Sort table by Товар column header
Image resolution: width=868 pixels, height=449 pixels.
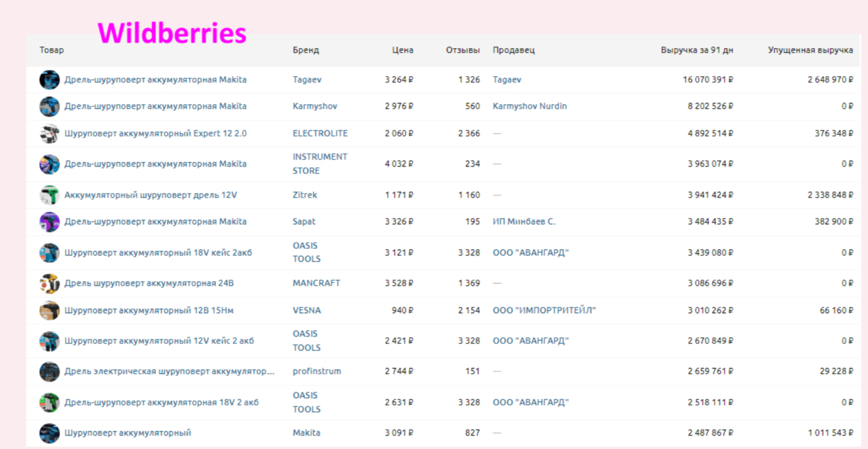point(51,50)
